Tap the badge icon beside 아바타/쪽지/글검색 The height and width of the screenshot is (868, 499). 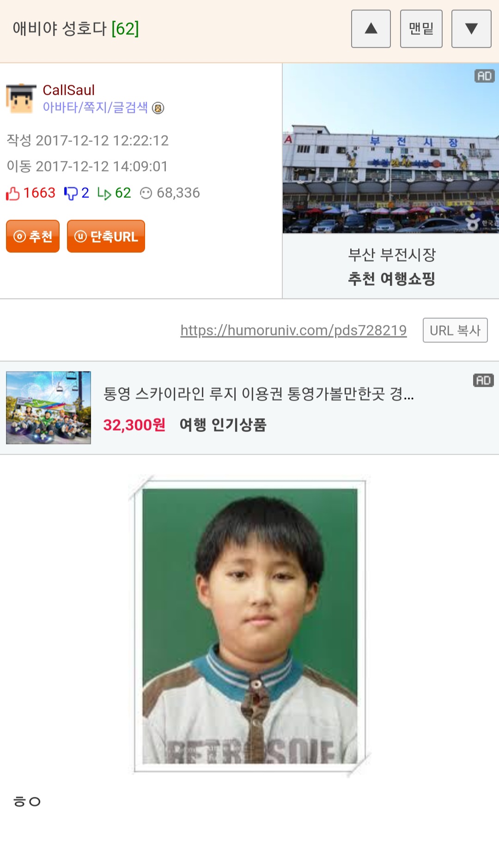[x=158, y=108]
